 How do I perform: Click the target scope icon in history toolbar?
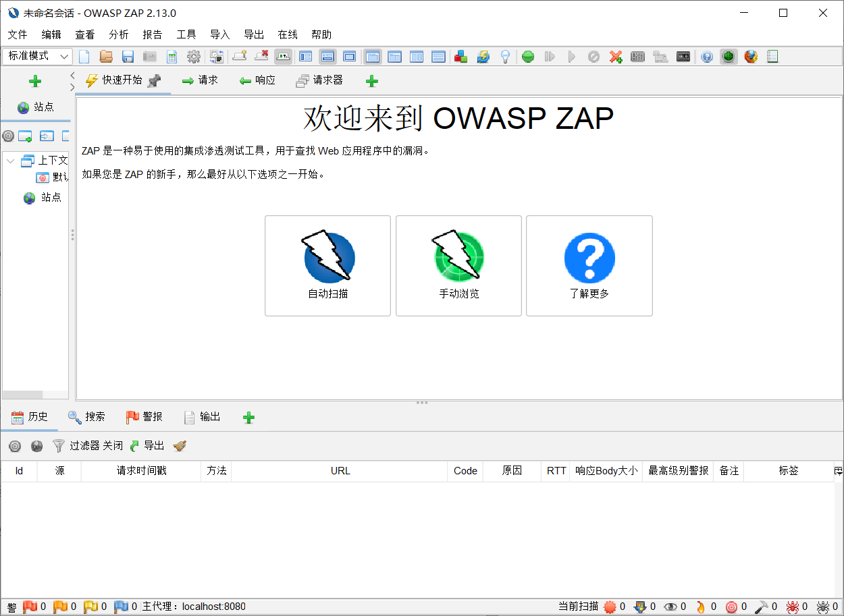point(15,446)
